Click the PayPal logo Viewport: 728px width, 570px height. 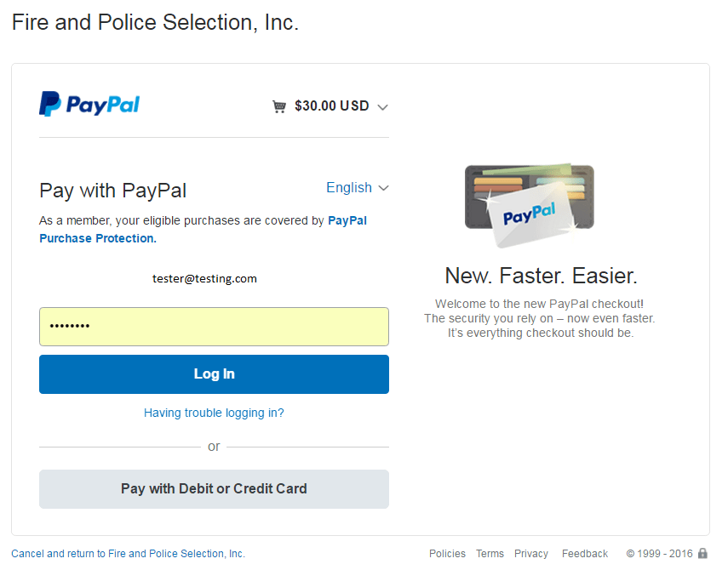[89, 105]
